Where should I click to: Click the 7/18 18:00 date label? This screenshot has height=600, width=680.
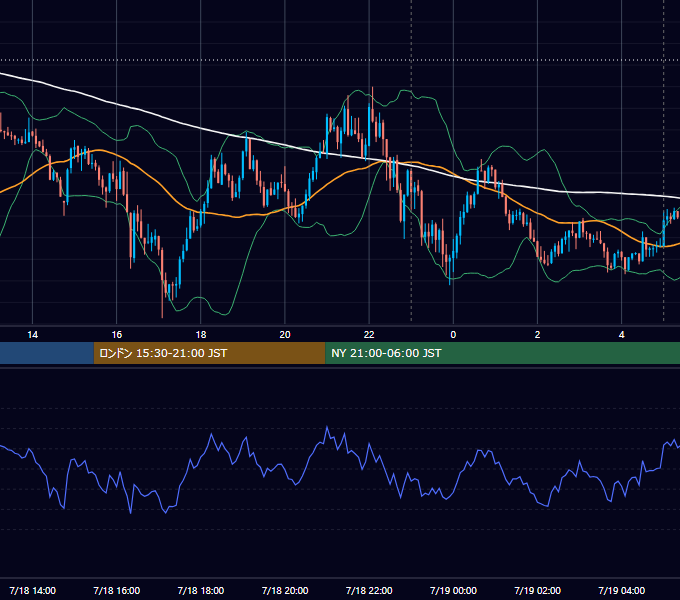[201, 590]
